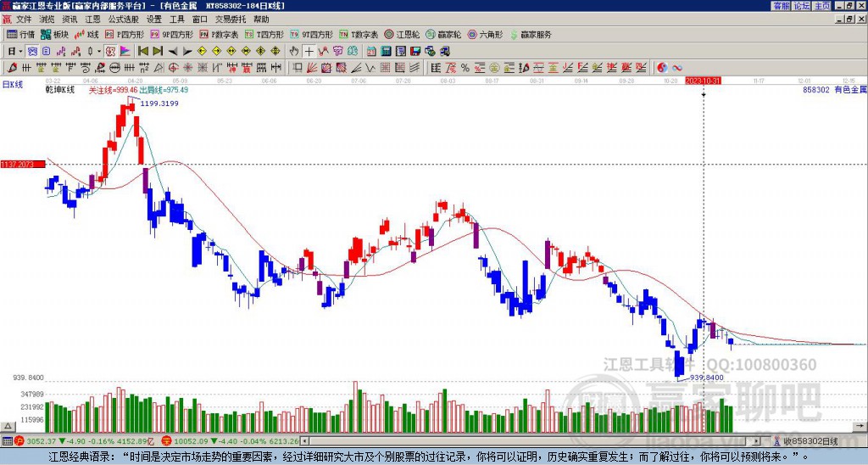This screenshot has height=465, width=868.
Task: Open the 浏览 menu
Action: (x=47, y=20)
